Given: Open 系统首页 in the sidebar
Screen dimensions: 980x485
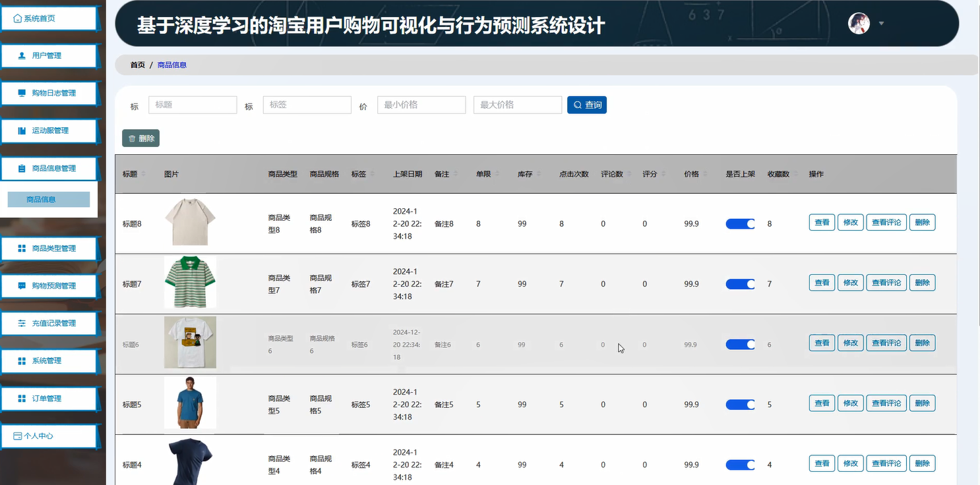Looking at the screenshot, I should coord(49,18).
